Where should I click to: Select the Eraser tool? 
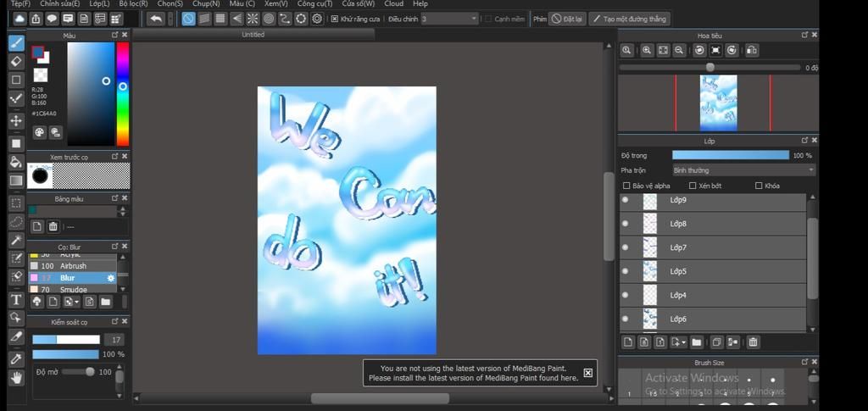point(16,61)
